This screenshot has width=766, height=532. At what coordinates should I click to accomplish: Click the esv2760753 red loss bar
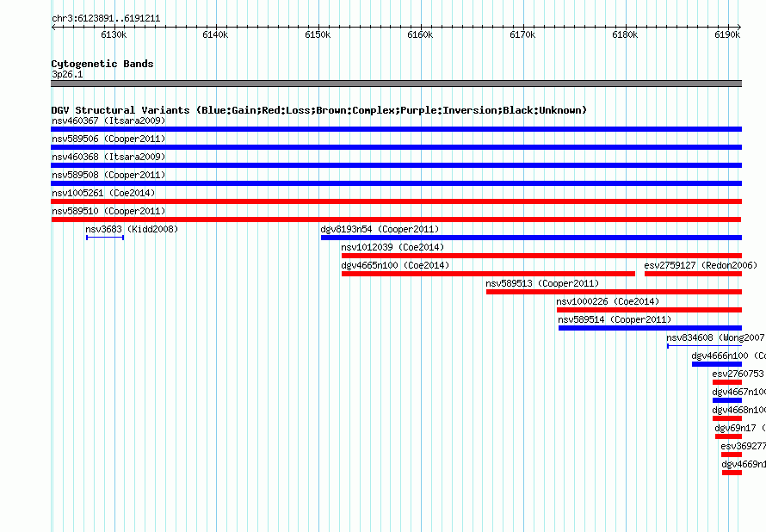(727, 382)
